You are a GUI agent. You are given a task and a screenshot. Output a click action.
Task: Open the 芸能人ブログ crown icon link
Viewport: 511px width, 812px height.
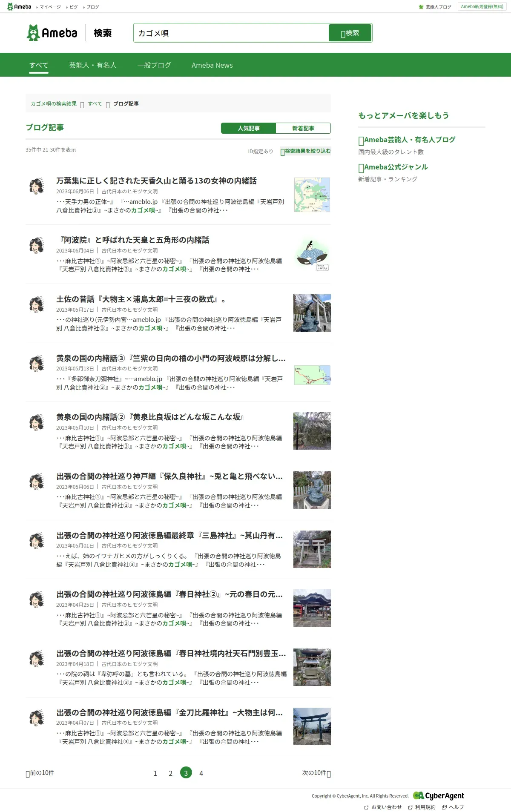[x=435, y=7]
